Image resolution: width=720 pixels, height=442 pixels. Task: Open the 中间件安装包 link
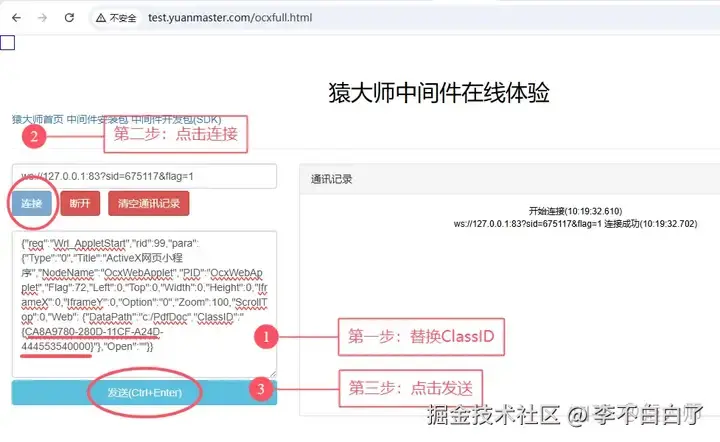[x=97, y=119]
